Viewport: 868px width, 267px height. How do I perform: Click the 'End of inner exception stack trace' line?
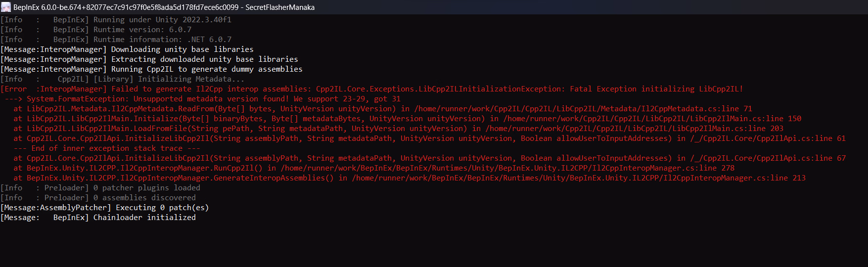click(107, 148)
